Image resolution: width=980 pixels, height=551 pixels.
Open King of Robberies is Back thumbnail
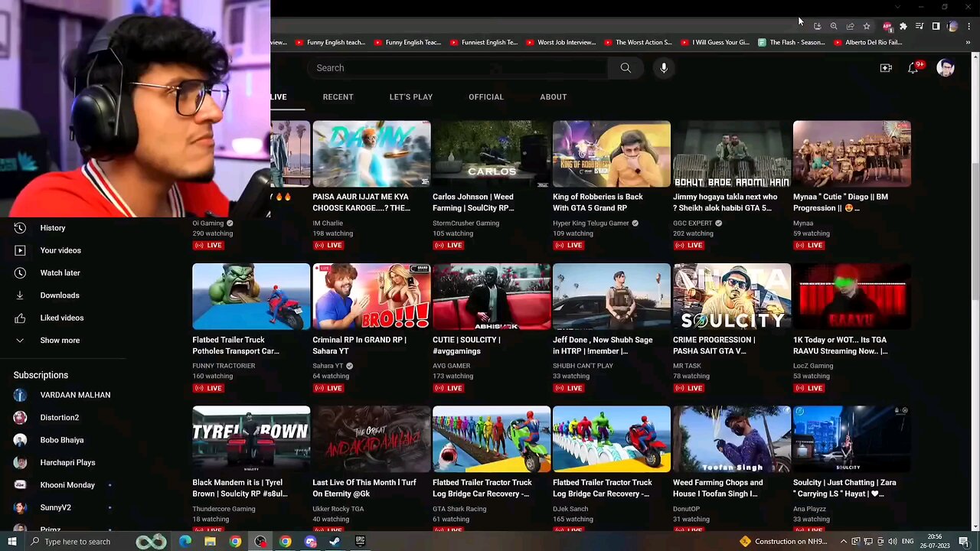pos(612,154)
